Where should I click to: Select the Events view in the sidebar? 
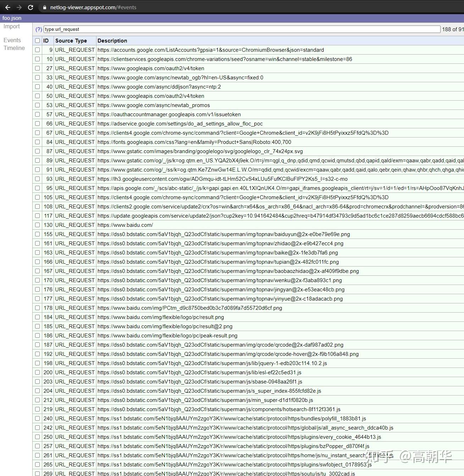pyautogui.click(x=12, y=40)
